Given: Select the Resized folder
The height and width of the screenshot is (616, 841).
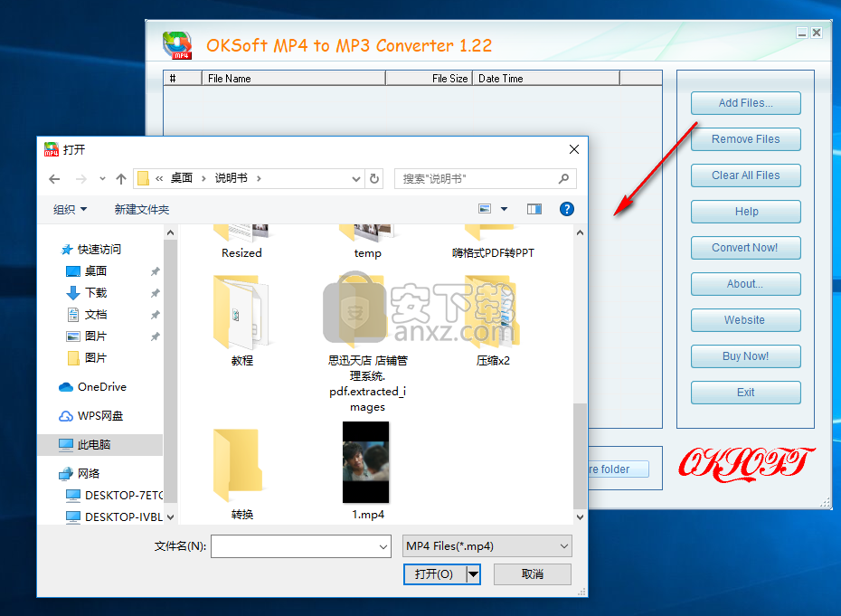Looking at the screenshot, I should click(241, 242).
